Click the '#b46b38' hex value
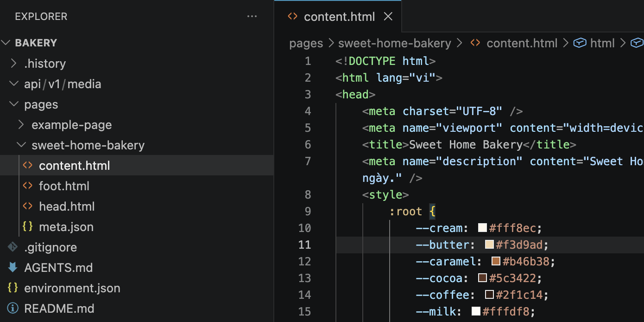 526,262
